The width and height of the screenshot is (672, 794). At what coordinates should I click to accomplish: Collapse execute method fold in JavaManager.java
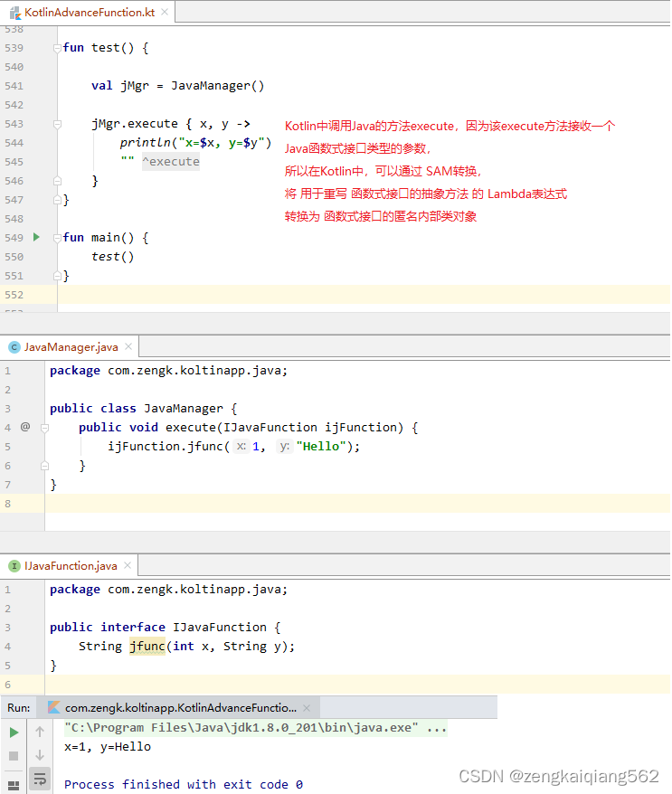[x=44, y=428]
